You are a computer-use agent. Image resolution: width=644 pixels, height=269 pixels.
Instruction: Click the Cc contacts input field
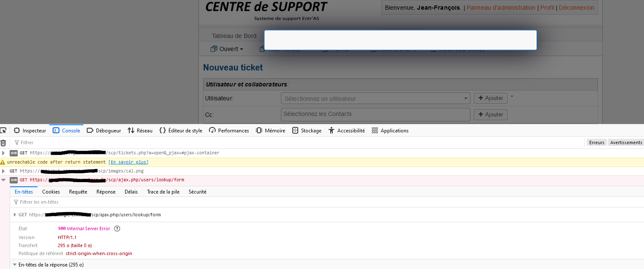[375, 114]
